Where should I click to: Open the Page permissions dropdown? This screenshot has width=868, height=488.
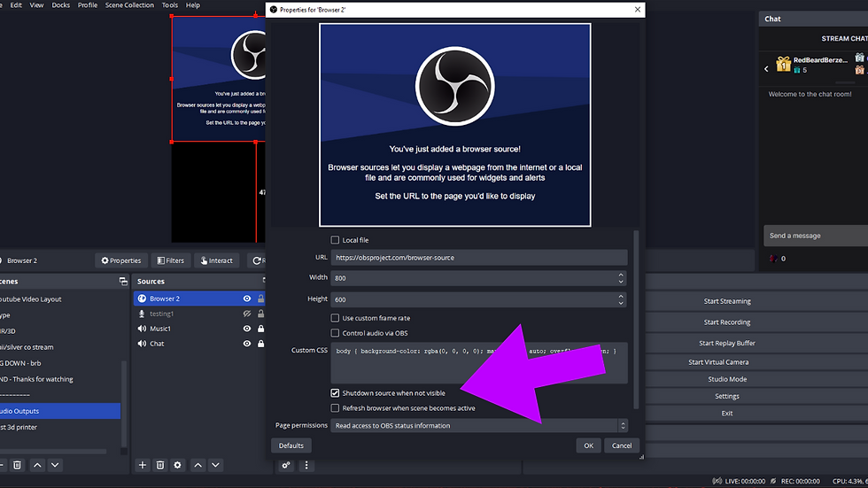click(x=479, y=425)
